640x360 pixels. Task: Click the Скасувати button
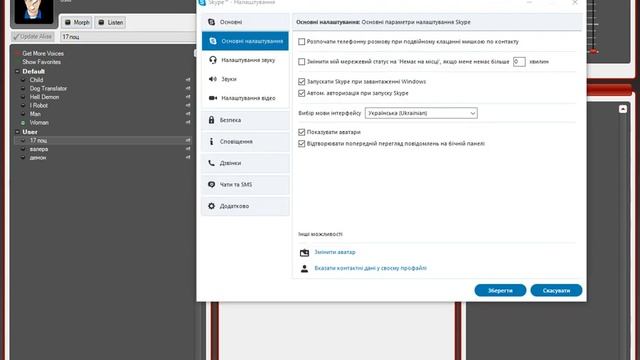click(556, 291)
